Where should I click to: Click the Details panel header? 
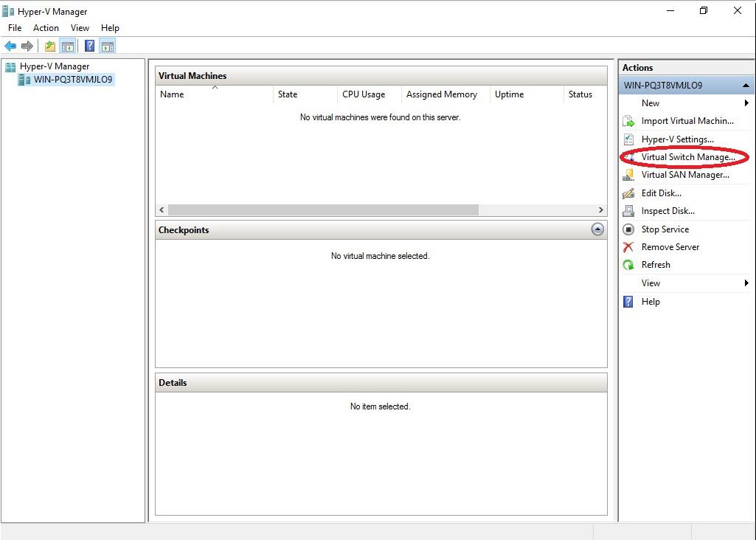click(x=381, y=383)
